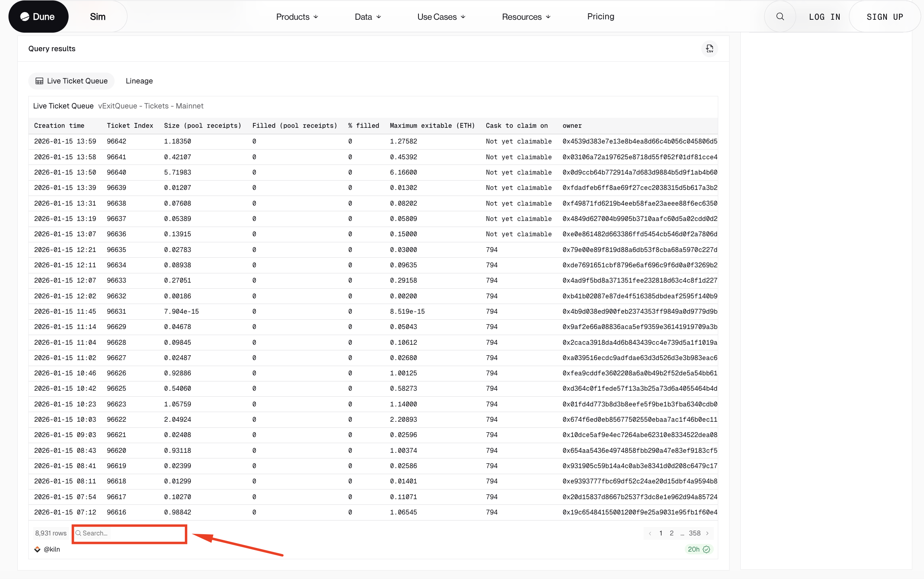Click creation time 2026-01-15 09:03
This screenshot has width=924, height=579.
click(65, 435)
